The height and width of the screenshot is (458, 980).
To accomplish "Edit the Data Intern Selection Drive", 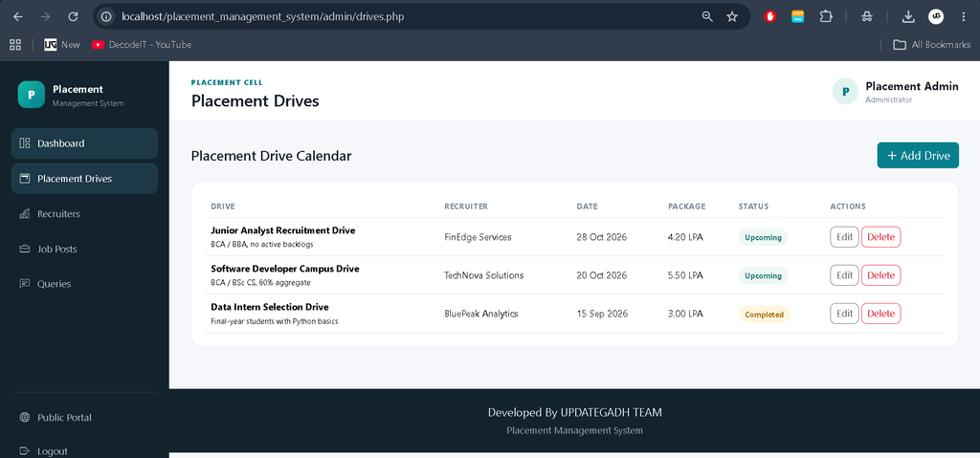I will 844,314.
